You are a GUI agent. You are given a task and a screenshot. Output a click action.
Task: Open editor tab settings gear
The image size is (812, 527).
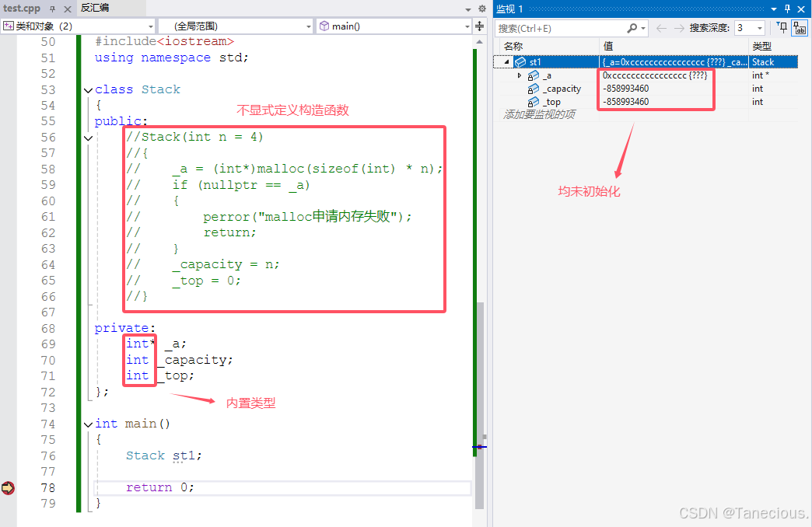coord(482,9)
